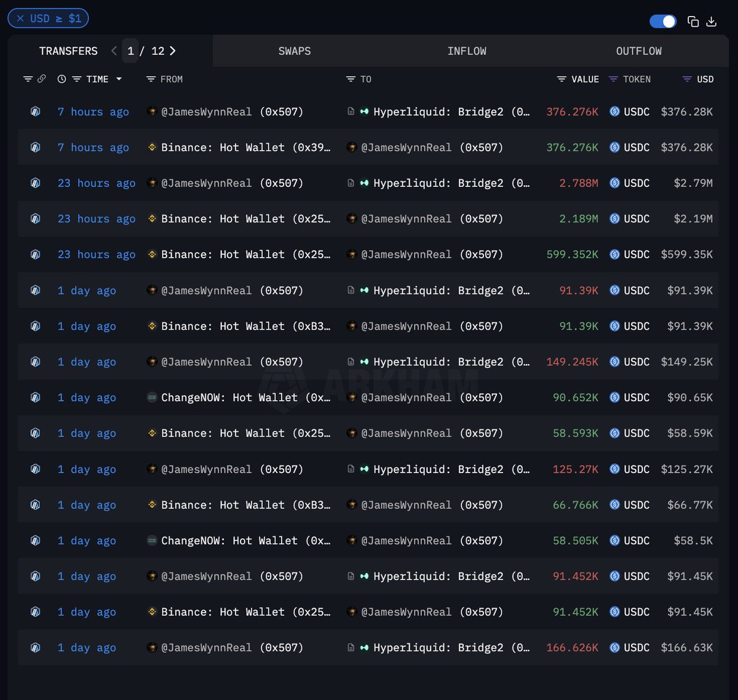Open the VALUE column filter
Screen dimensions: 738x700
tap(561, 79)
